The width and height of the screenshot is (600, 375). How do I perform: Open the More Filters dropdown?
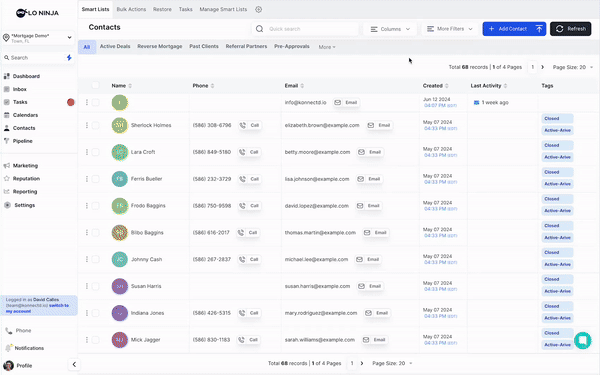click(450, 29)
